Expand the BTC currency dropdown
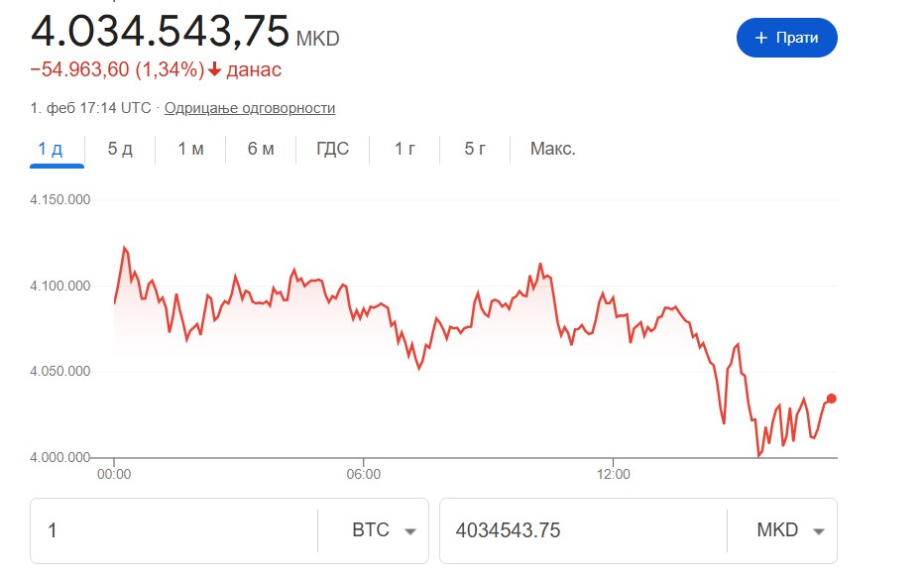Screen dimensions: 924x576 tap(383, 530)
